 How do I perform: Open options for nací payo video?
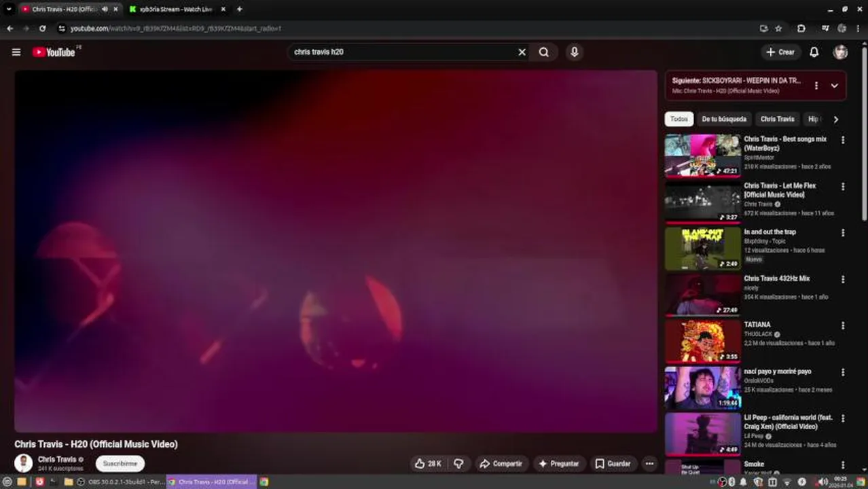843,372
